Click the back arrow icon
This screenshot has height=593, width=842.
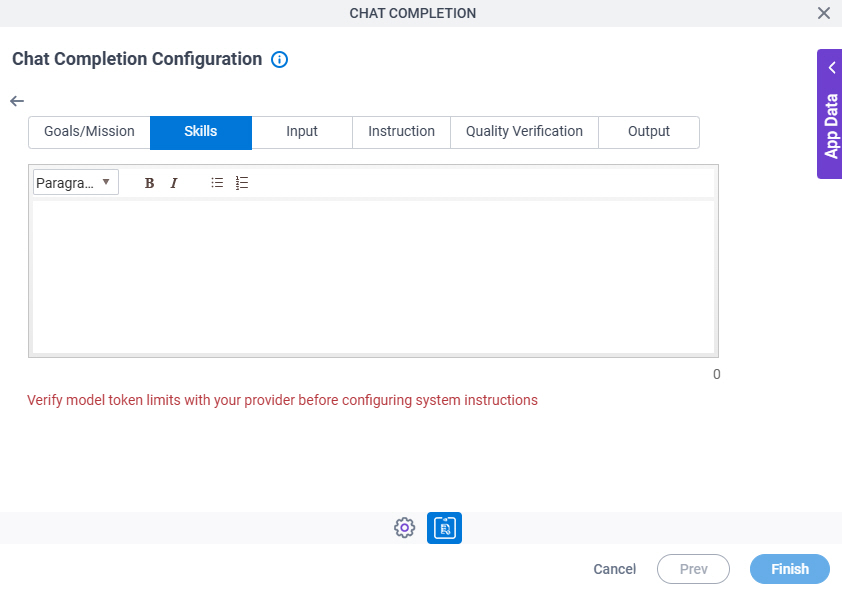pos(17,101)
